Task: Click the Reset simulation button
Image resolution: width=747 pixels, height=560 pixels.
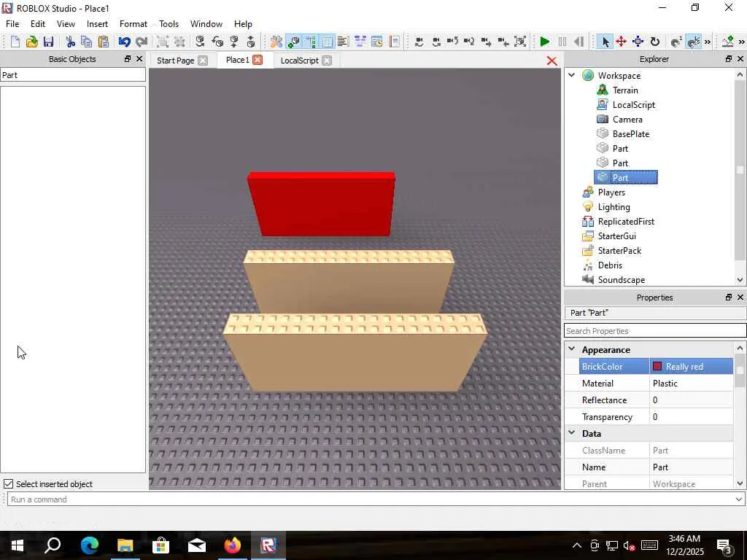Action: (578, 42)
